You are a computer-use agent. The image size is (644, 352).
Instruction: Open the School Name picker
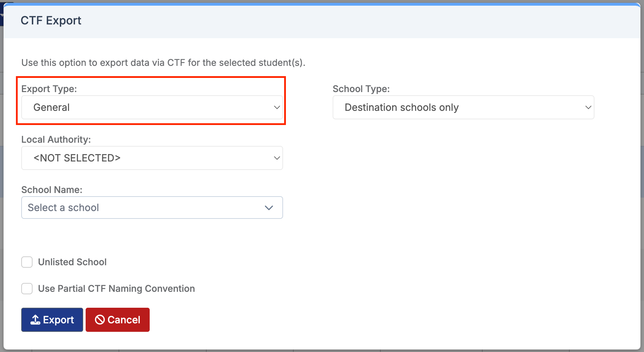(152, 208)
